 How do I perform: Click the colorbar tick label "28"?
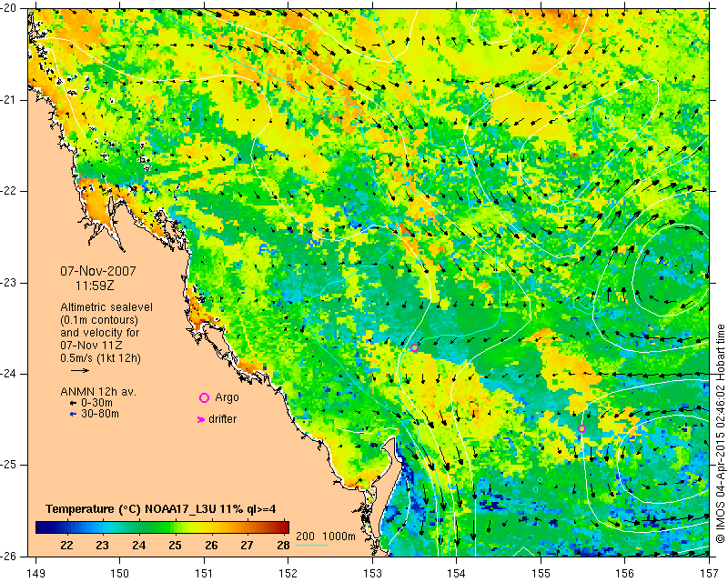pos(283,545)
